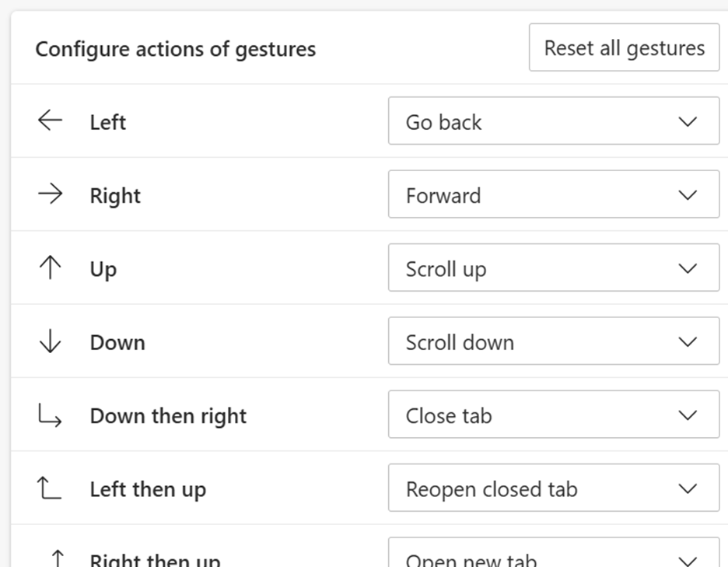Image resolution: width=728 pixels, height=567 pixels.
Task: Click the right arrow gesture icon
Action: coord(50,194)
